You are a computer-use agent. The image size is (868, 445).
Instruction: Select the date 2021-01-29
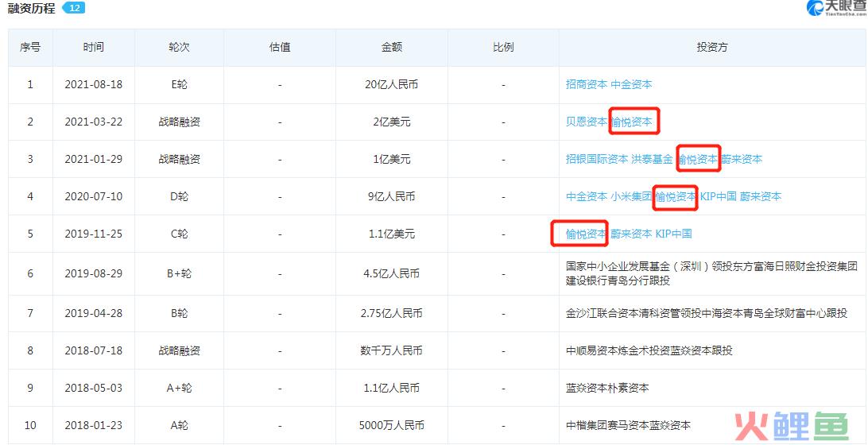94,160
